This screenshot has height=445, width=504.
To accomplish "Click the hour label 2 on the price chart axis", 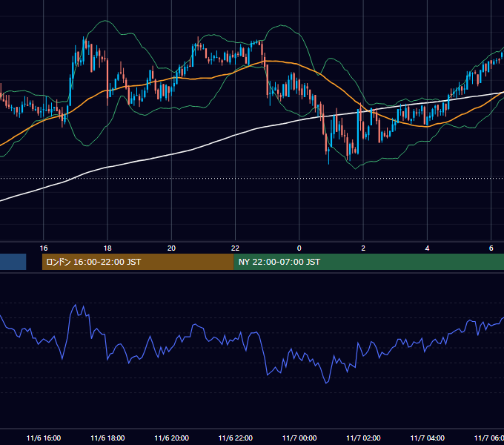I will tap(363, 248).
